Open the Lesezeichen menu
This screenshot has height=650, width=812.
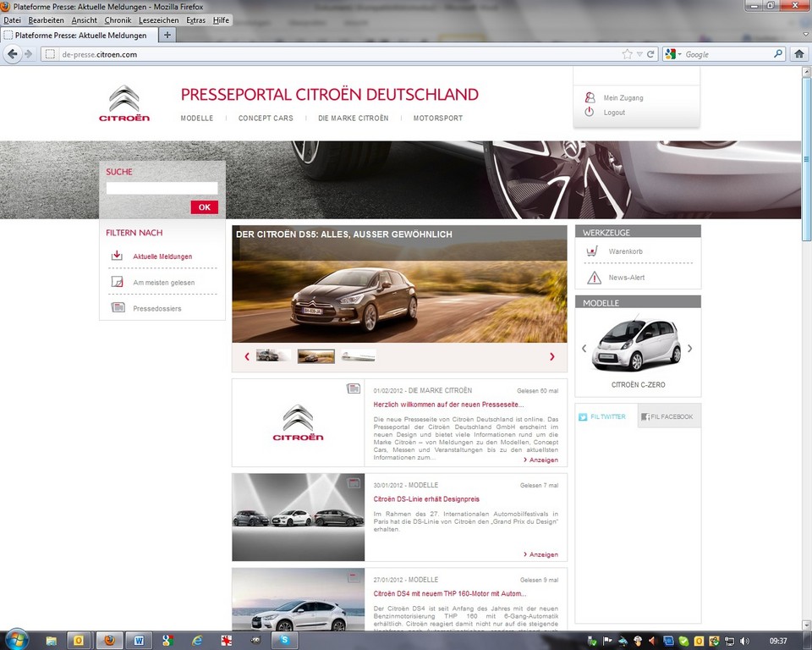pos(158,20)
